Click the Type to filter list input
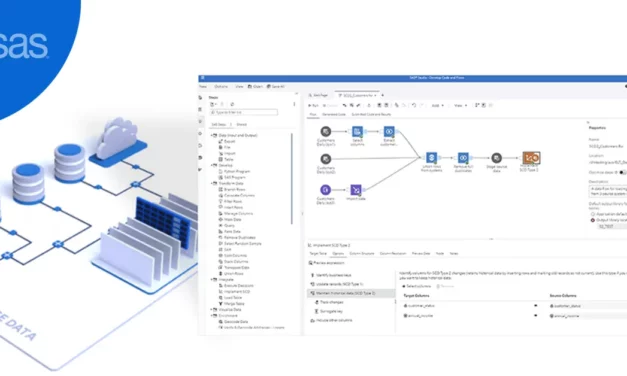627x376 pixels. point(244,112)
